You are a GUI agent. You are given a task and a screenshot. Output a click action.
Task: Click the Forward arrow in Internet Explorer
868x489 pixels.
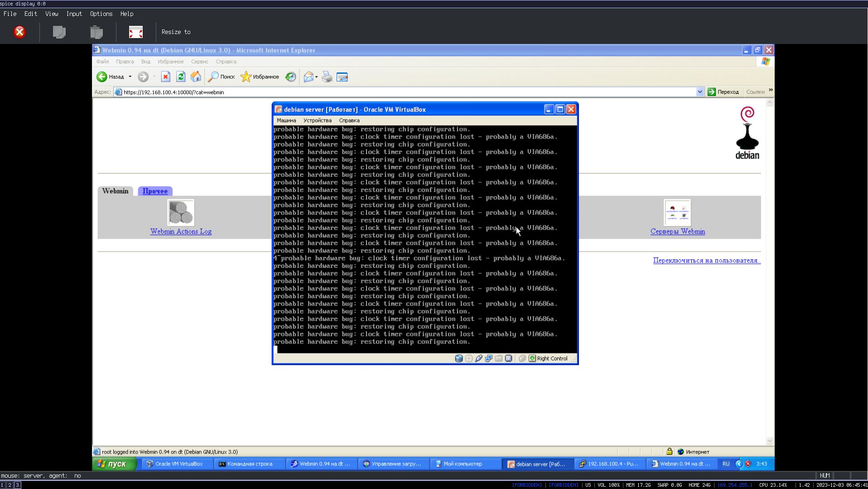(143, 77)
